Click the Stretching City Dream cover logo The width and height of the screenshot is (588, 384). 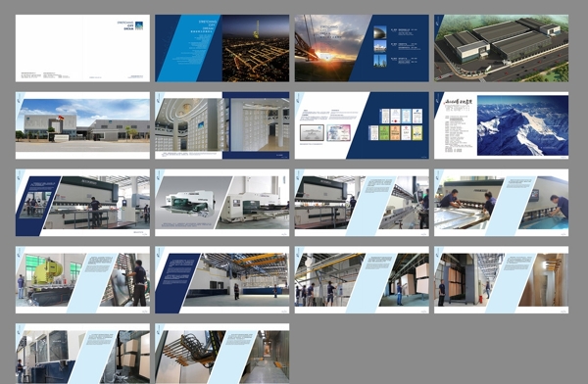[130, 25]
